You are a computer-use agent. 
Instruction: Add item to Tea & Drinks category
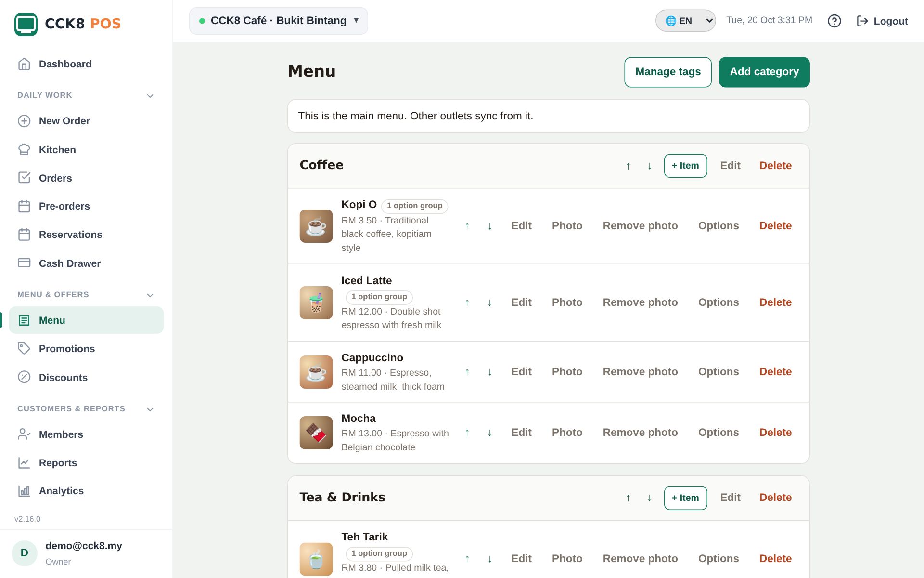tap(685, 498)
